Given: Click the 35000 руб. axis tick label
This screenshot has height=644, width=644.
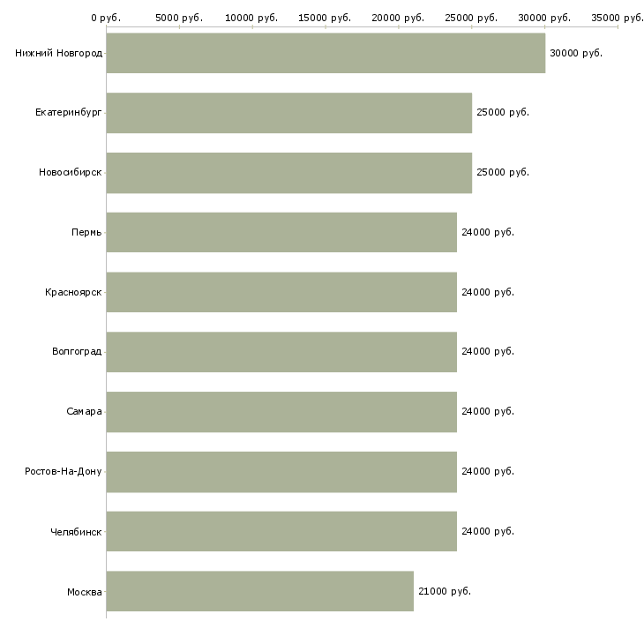Looking at the screenshot, I should (x=617, y=18).
